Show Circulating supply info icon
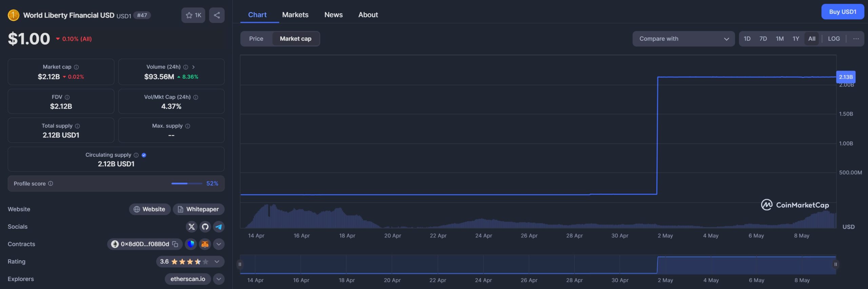 [136, 155]
